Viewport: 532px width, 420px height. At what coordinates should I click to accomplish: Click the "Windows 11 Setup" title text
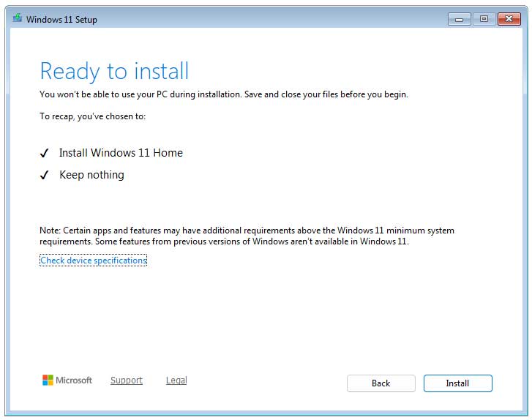pyautogui.click(x=61, y=19)
